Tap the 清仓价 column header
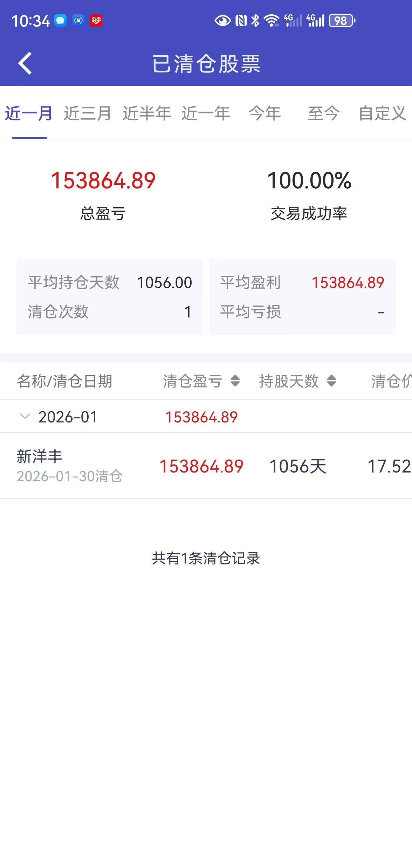The image size is (412, 868). coord(391,381)
